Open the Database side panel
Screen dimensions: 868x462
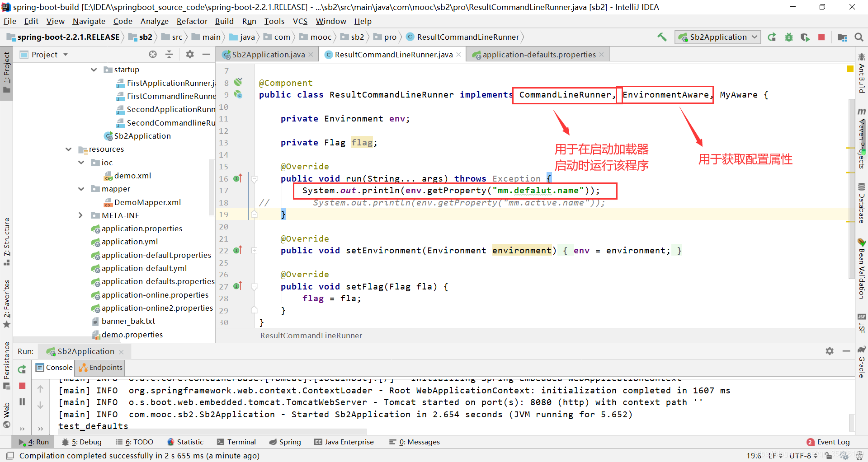click(862, 203)
